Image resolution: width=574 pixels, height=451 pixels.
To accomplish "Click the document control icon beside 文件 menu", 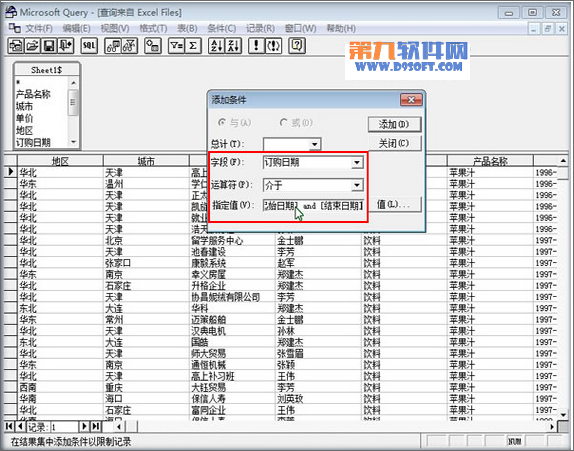I will tap(15, 28).
